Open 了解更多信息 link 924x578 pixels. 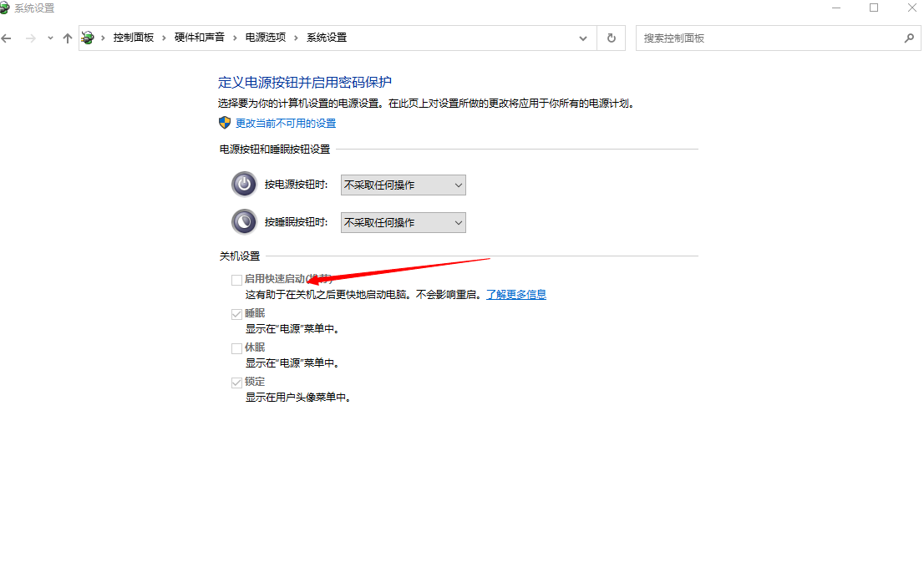point(516,295)
